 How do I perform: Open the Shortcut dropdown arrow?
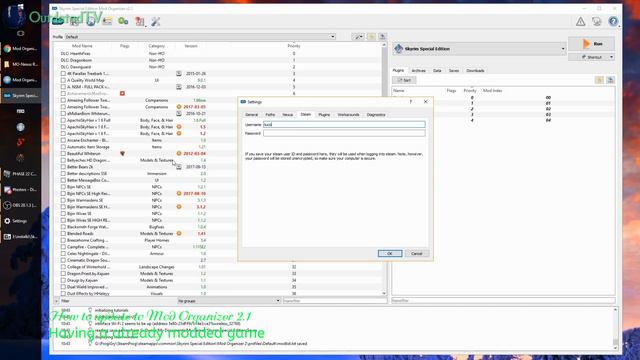(x=611, y=57)
